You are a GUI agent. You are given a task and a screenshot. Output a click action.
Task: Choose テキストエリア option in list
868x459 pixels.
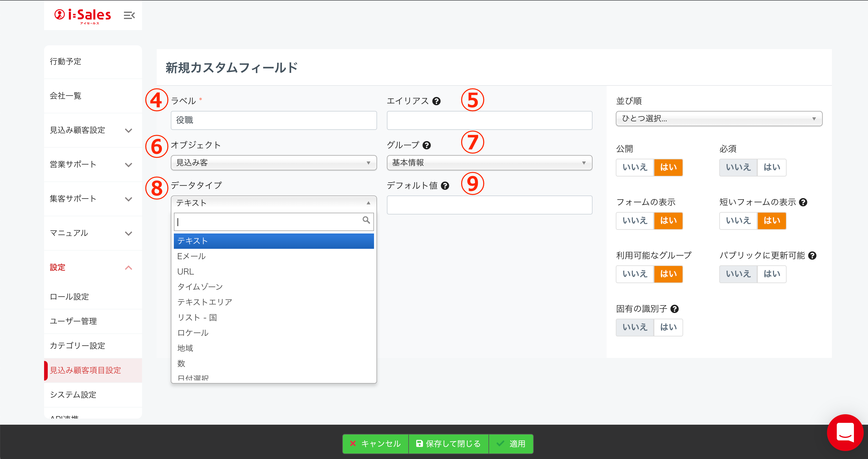(x=204, y=302)
